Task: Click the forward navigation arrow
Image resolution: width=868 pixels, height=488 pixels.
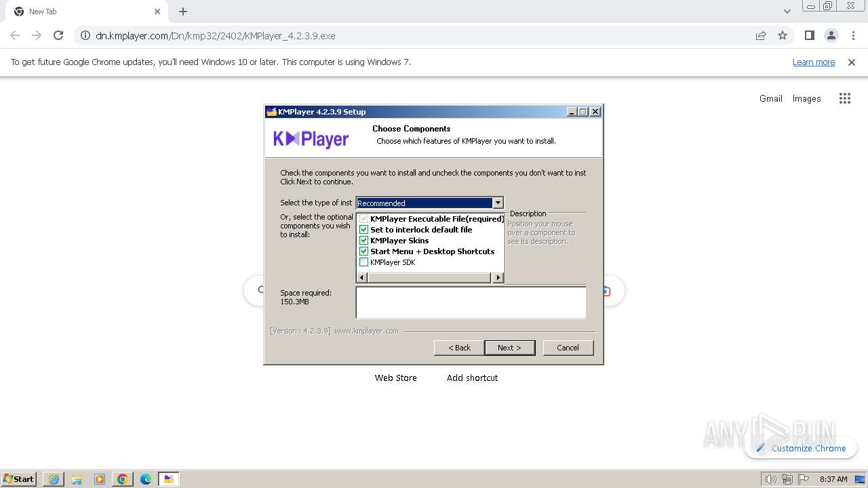Action: point(37,35)
